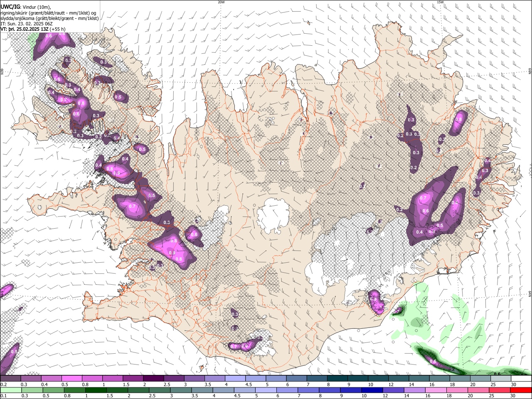Click the '20W' longitude label

(221, 2)
